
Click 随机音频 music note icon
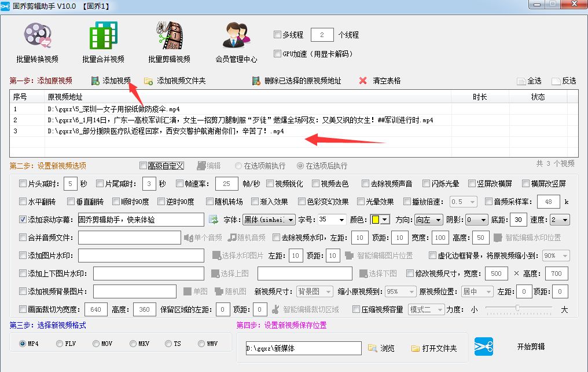pos(232,238)
